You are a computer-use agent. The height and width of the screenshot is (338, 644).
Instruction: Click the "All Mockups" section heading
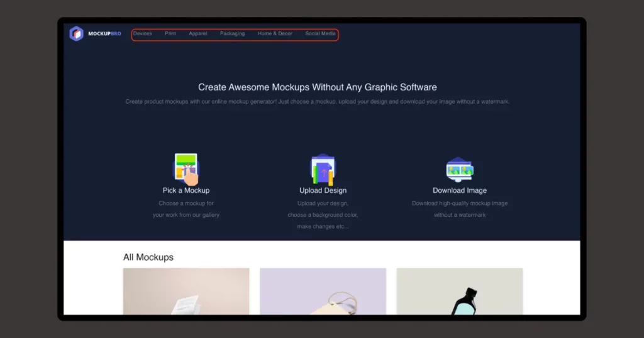tap(148, 257)
